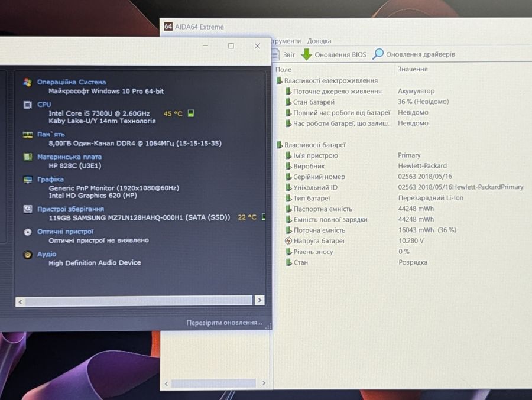Click the Windows flag operating system icon

[x=27, y=82]
